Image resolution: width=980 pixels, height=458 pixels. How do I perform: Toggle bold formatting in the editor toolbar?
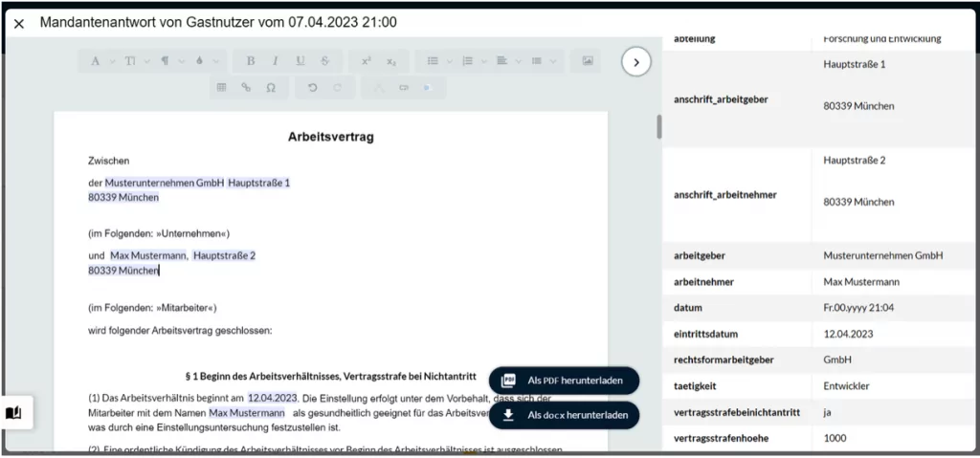coord(251,61)
